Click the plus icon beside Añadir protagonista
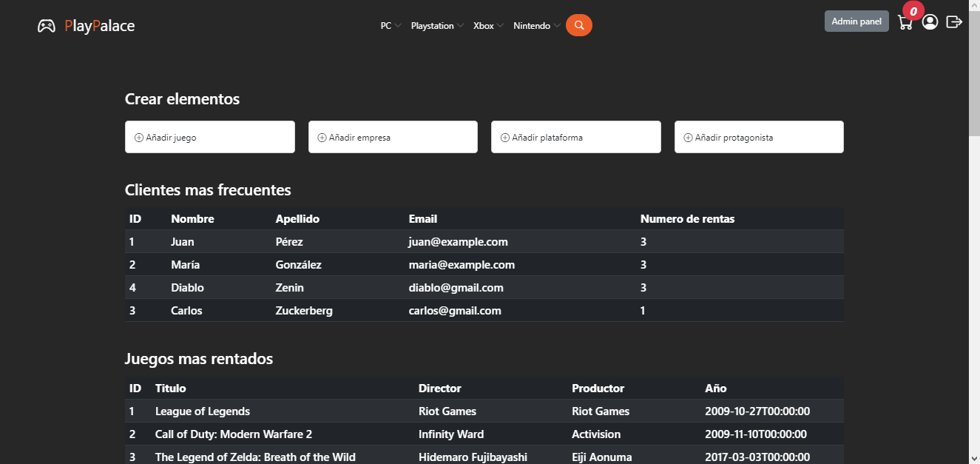This screenshot has height=464, width=980. pyautogui.click(x=688, y=138)
